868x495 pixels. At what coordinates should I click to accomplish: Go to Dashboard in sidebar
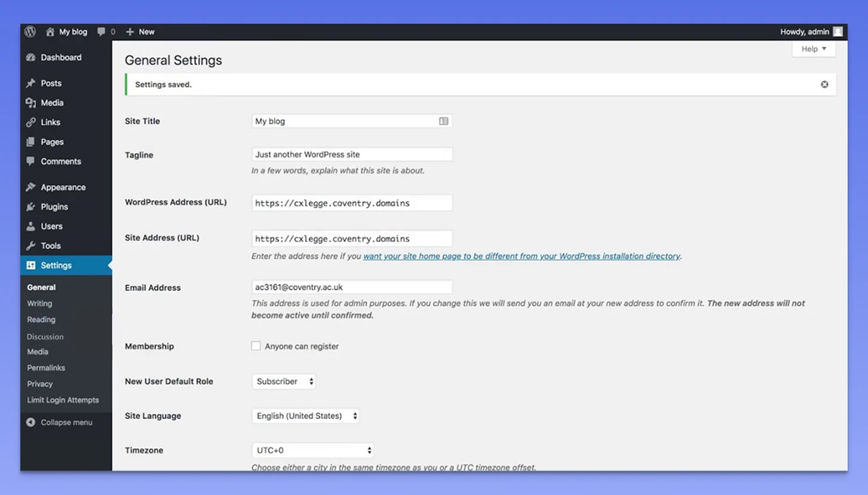pos(61,58)
